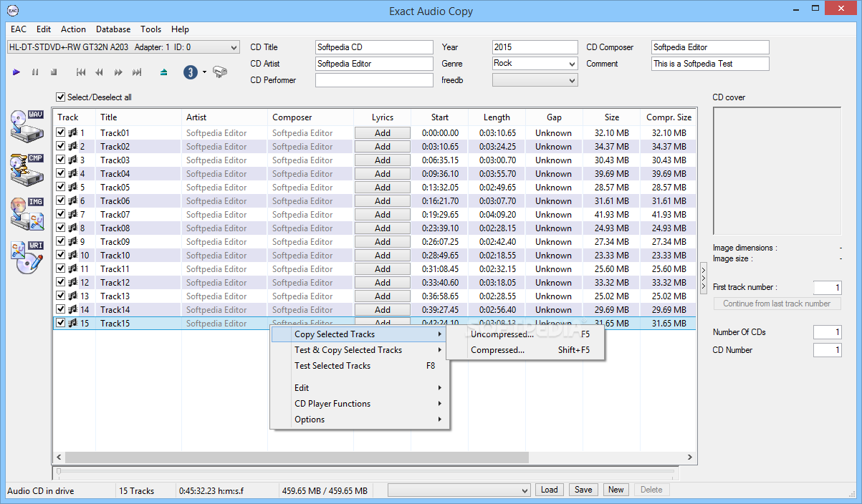Uncheck Track05 in the track list
The width and height of the screenshot is (862, 504).
click(61, 187)
